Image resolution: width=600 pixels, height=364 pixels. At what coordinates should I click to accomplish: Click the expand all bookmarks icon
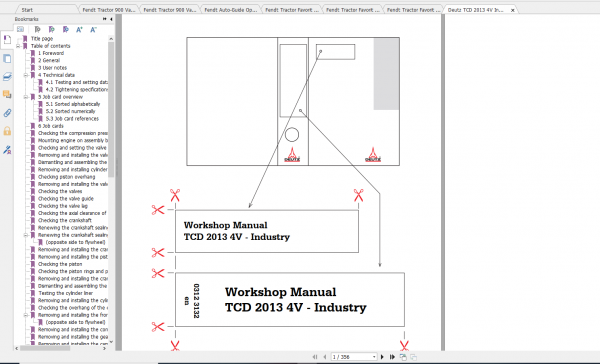51,29
